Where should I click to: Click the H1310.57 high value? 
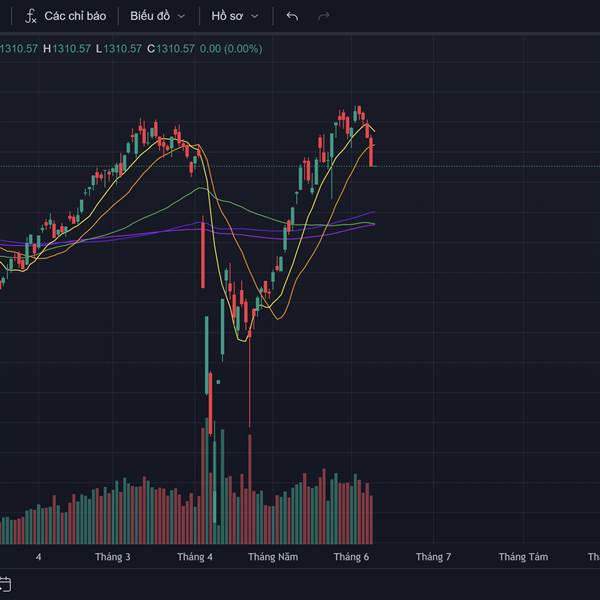pos(67,49)
